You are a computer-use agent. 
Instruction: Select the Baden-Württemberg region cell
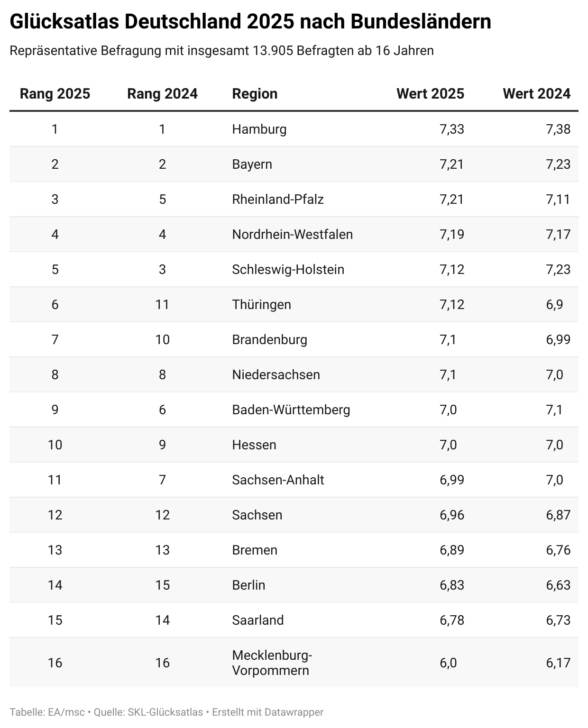pos(291,409)
